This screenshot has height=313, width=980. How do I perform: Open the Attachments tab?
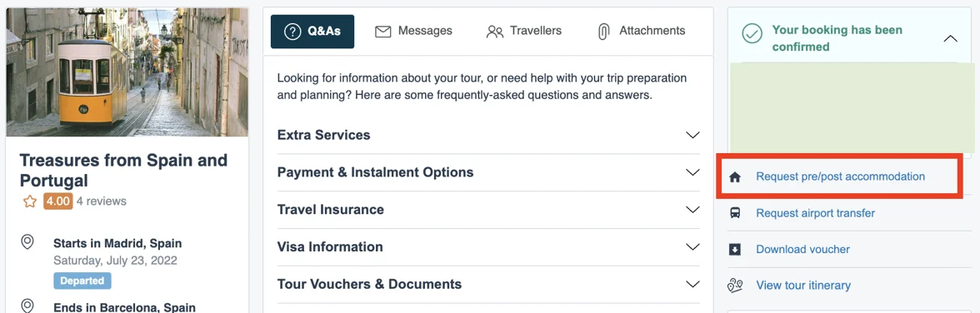(x=642, y=32)
